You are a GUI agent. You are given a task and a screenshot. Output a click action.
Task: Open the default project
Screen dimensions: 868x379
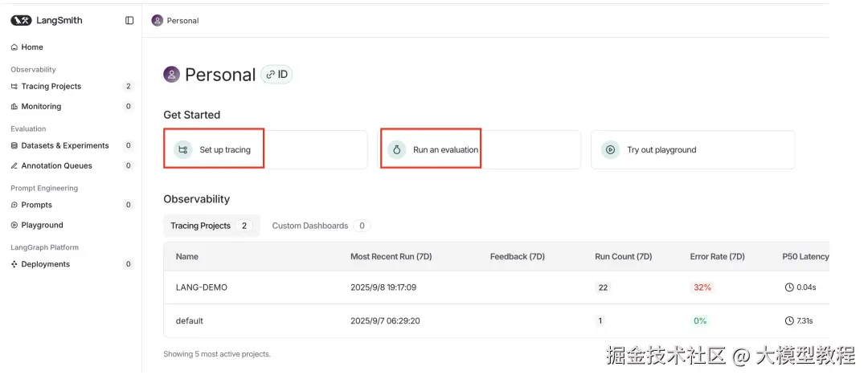190,321
